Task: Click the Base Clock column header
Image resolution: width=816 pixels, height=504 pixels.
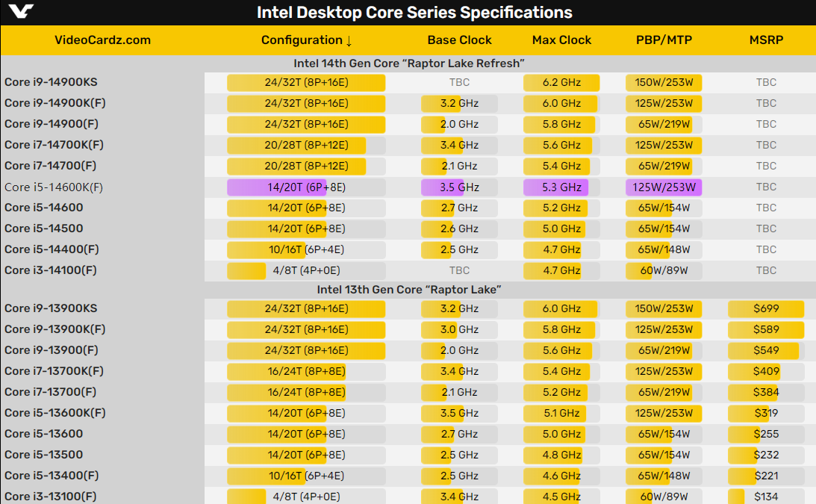Action: 459,40
